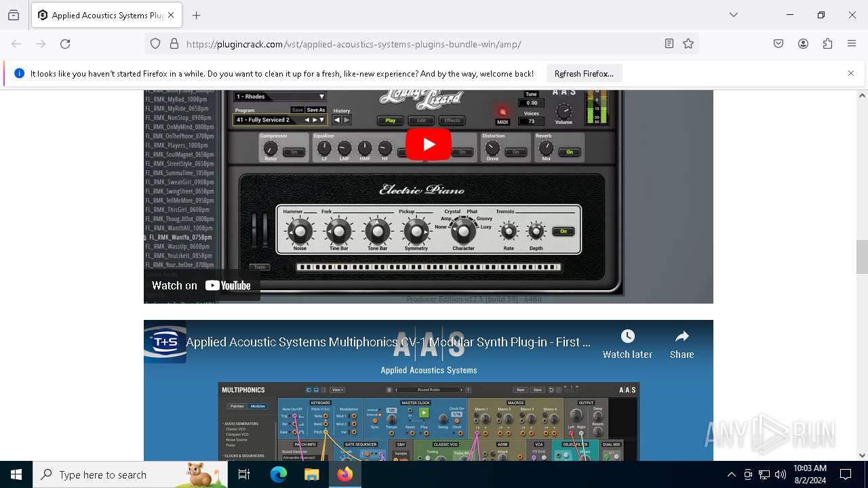Image resolution: width=868 pixels, height=488 pixels.
Task: Click the taskbar search box
Action: pos(130,474)
